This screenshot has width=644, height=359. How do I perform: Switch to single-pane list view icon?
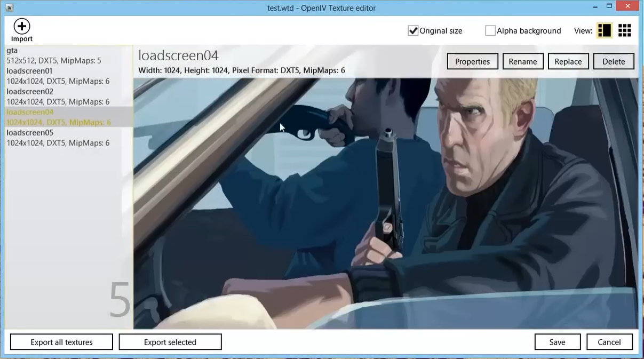click(x=604, y=30)
